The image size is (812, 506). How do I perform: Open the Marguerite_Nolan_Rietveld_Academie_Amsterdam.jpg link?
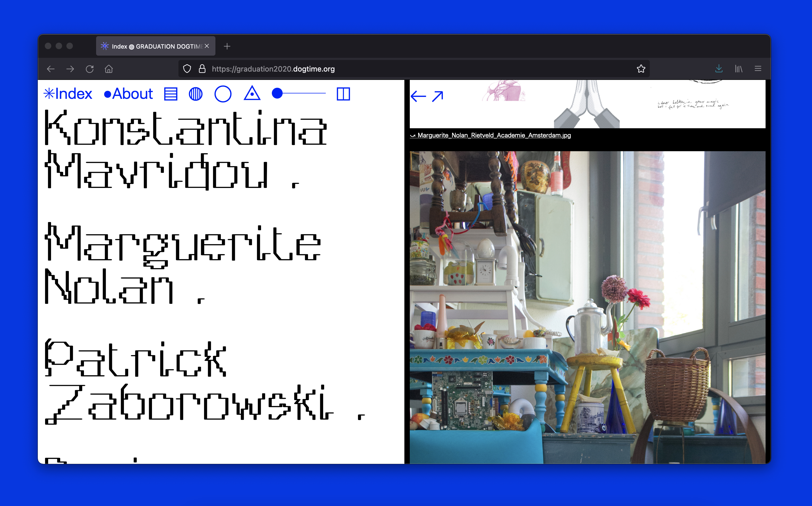(494, 136)
